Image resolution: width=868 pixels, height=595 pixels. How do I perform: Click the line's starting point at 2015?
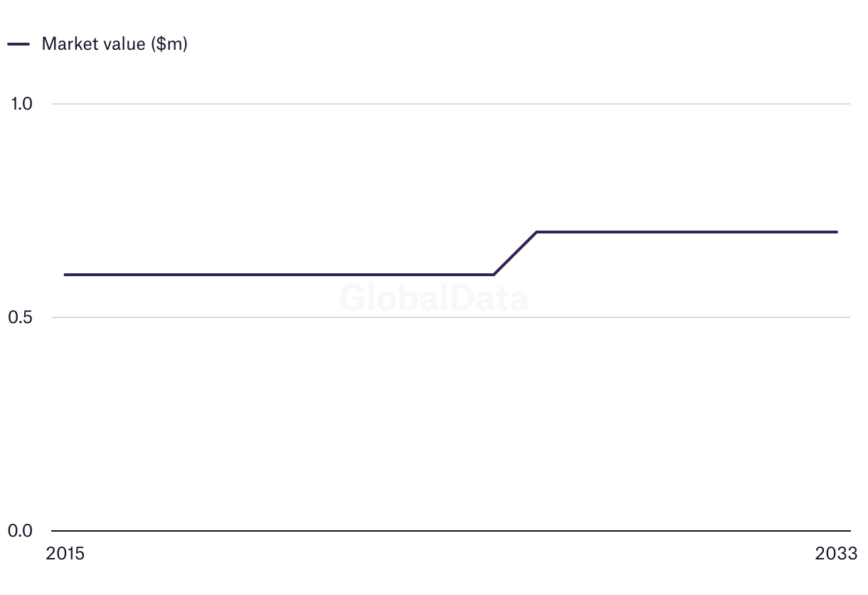tap(65, 275)
